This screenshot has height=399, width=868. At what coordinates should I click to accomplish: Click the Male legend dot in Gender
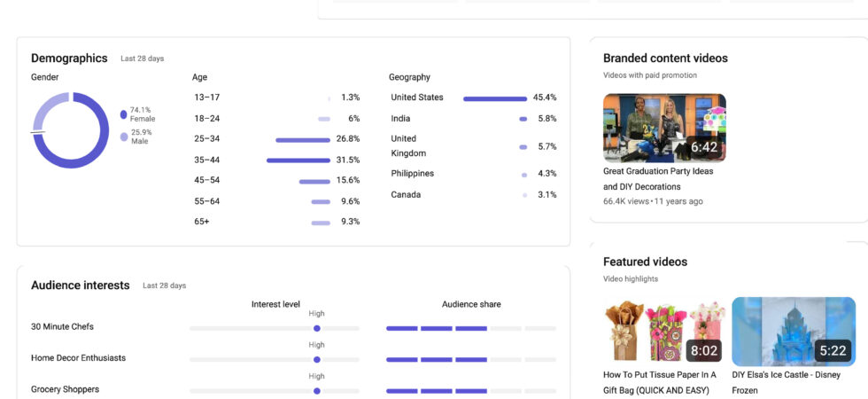[123, 137]
